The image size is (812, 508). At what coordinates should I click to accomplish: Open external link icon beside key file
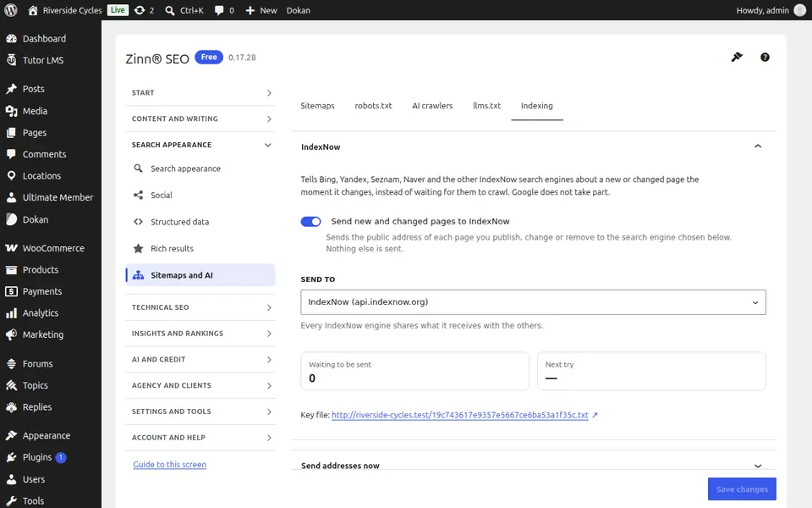point(595,415)
